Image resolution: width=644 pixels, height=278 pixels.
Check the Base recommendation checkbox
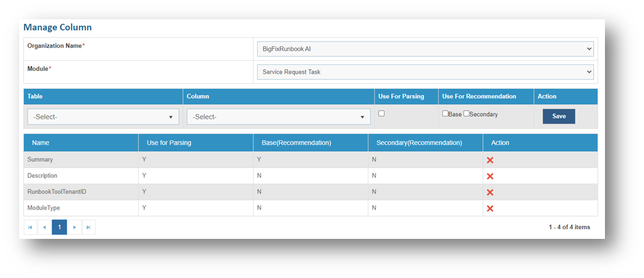coord(445,114)
